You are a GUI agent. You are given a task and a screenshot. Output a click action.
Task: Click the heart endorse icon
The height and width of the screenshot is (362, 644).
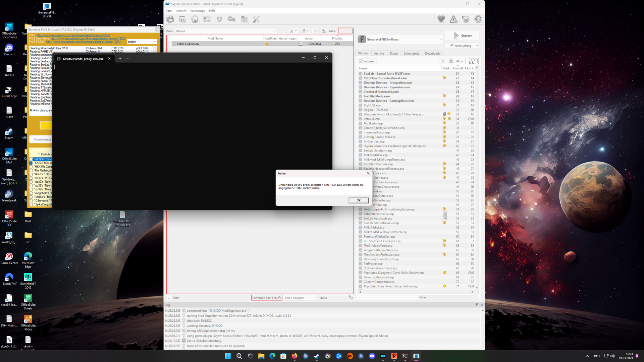(x=441, y=19)
